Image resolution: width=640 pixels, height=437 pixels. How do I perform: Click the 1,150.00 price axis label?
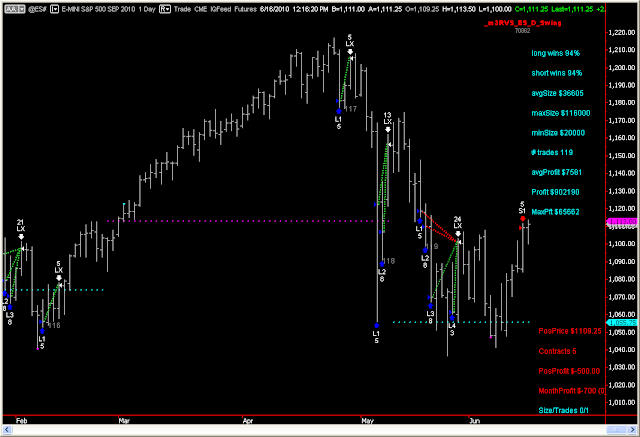click(622, 156)
